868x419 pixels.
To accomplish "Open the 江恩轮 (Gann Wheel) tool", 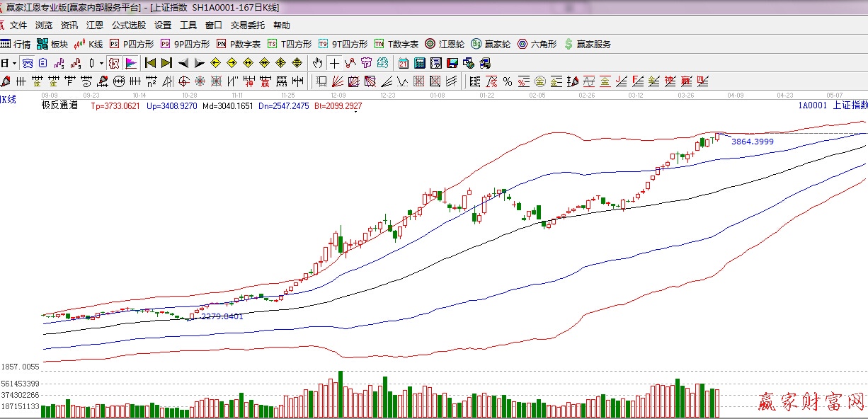I will [x=445, y=44].
